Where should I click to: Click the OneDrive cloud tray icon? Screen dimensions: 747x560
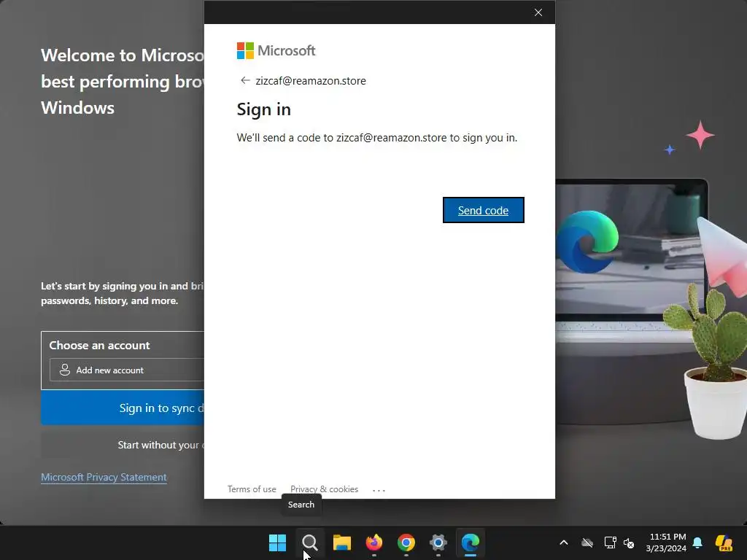pos(587,542)
